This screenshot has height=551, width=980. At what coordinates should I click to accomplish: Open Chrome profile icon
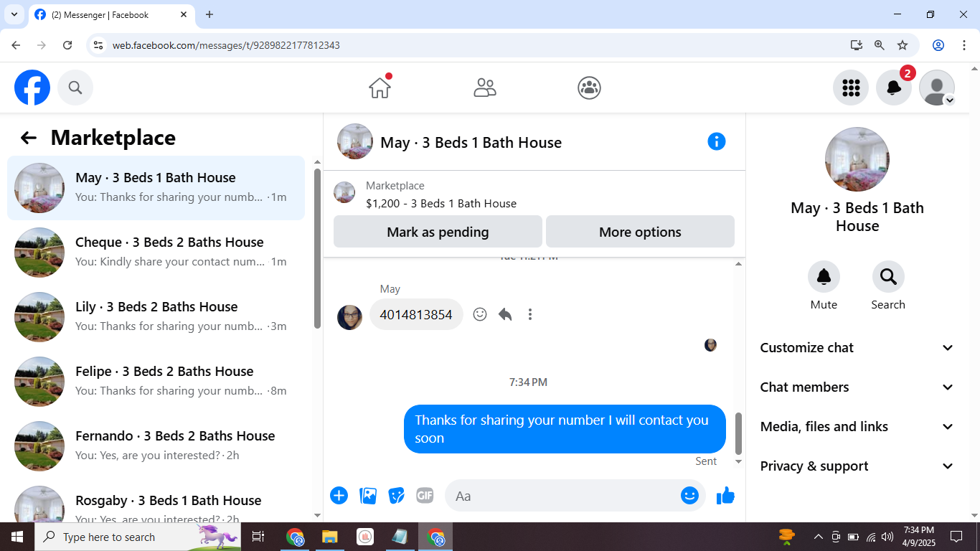(938, 45)
